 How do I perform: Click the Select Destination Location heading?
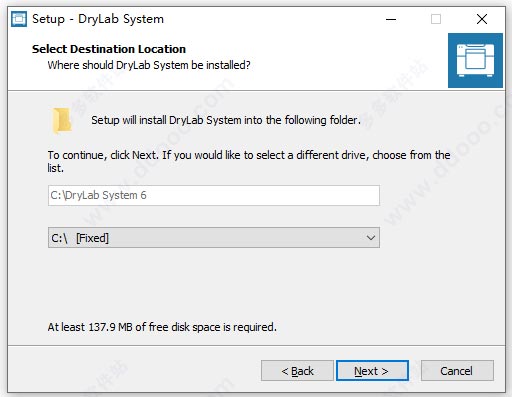109,49
